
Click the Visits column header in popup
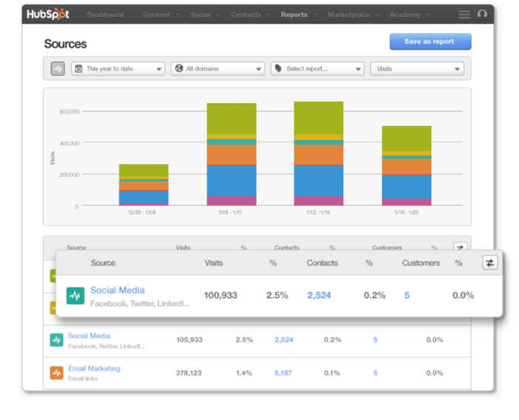214,263
